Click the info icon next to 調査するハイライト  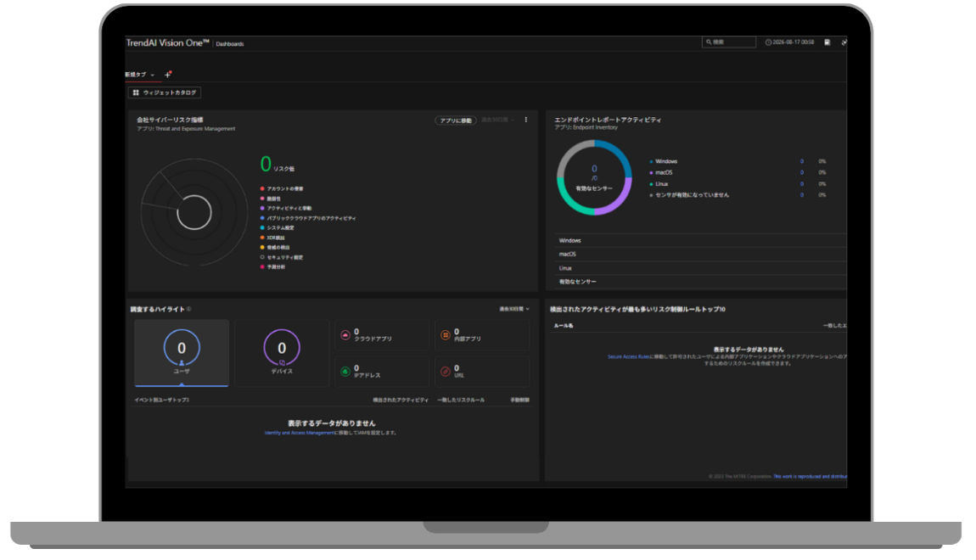188,309
